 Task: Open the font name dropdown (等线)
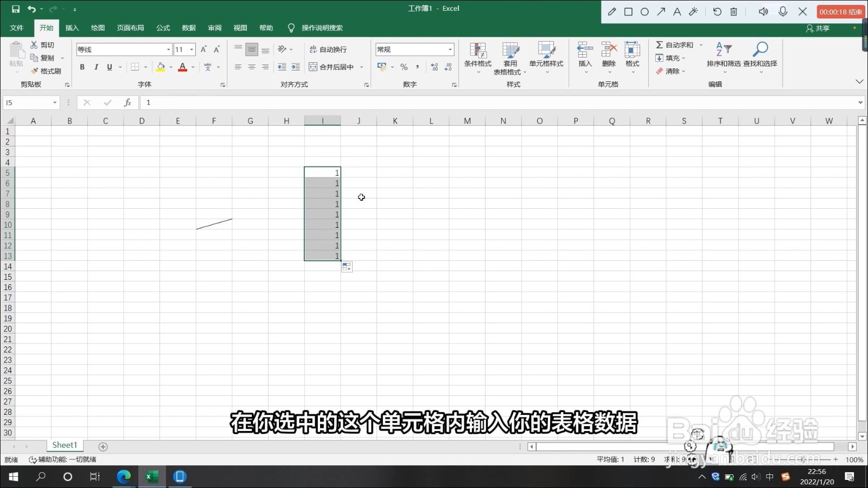168,49
